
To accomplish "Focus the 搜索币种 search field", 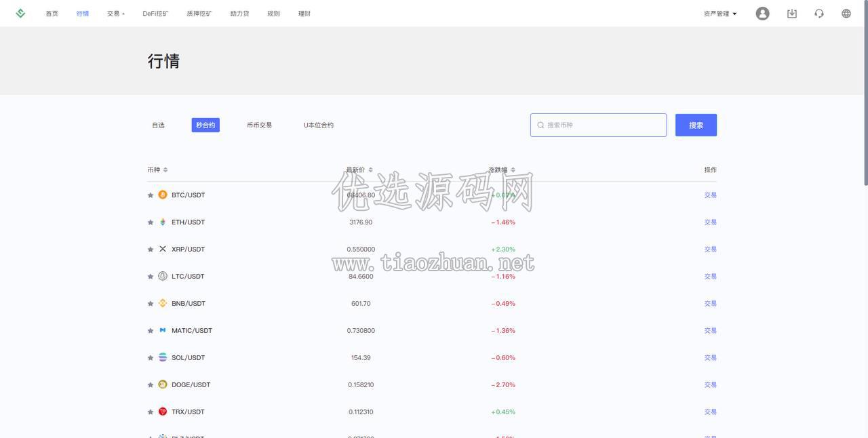I will [598, 125].
